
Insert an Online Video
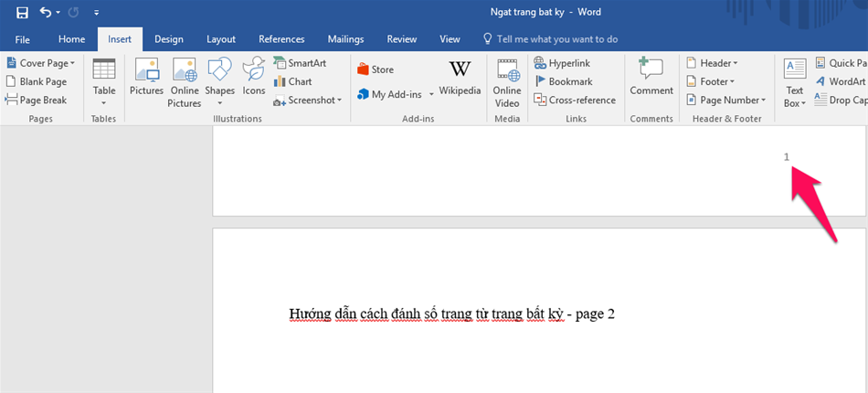(507, 82)
